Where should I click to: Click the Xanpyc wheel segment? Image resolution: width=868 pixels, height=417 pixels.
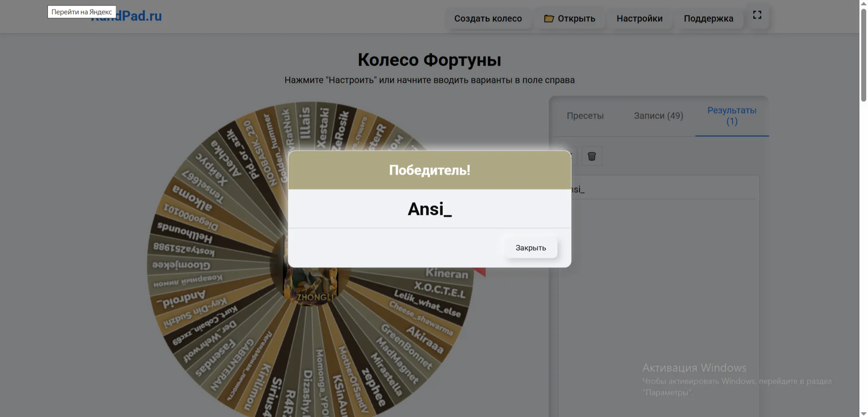point(212,170)
